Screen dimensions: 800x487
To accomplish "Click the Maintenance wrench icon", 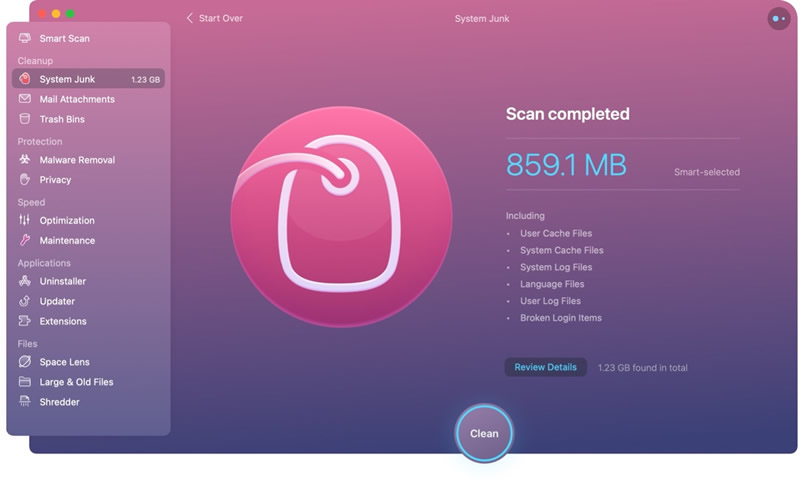I will click(x=24, y=240).
